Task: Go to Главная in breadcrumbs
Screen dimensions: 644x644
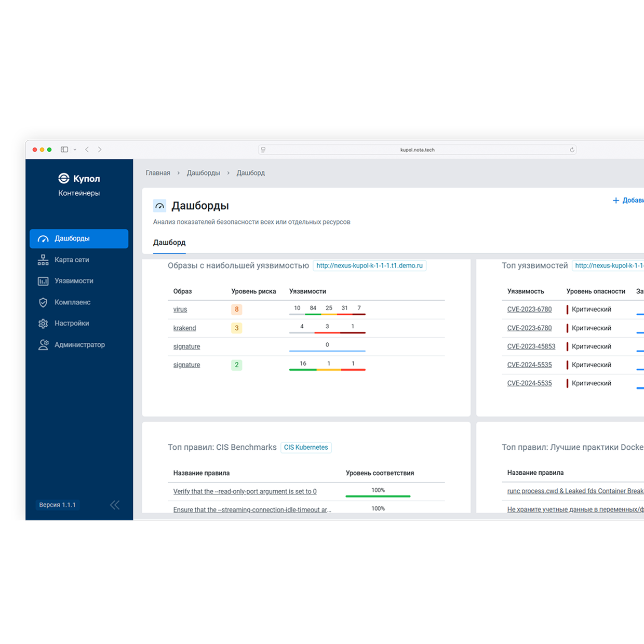Action: coord(158,173)
